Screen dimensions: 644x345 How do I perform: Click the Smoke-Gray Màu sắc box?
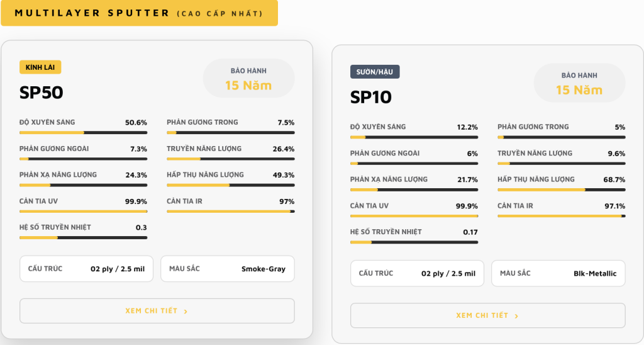pyautogui.click(x=228, y=269)
